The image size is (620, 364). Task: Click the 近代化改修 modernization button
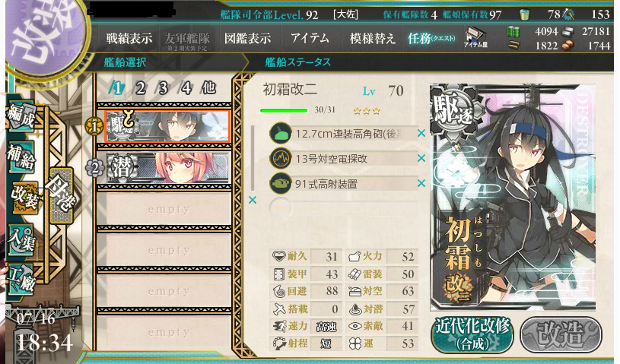tap(472, 334)
